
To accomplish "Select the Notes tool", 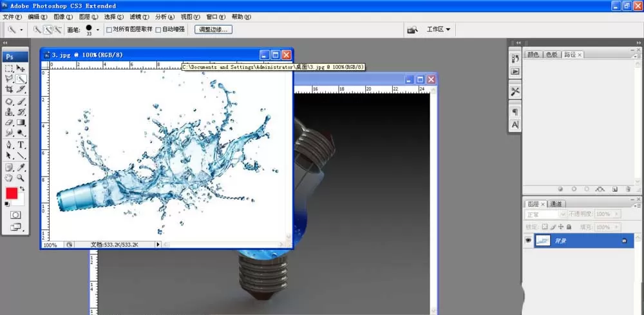I will point(10,167).
